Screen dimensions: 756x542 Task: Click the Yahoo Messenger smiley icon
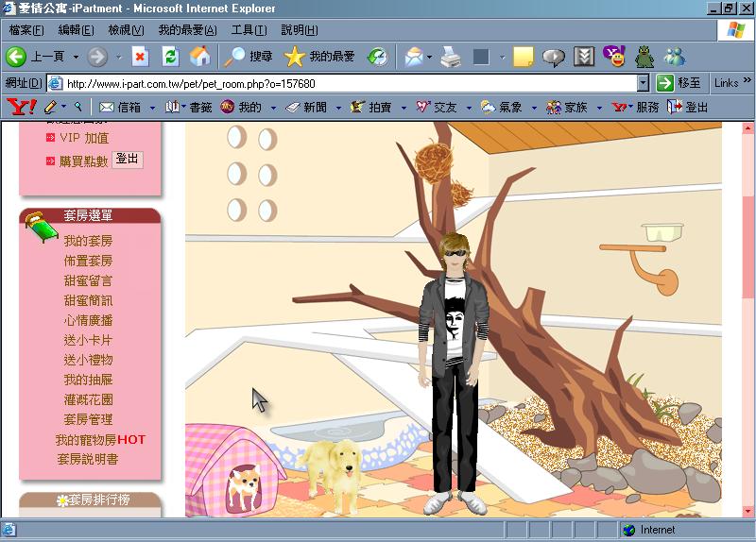click(x=614, y=57)
